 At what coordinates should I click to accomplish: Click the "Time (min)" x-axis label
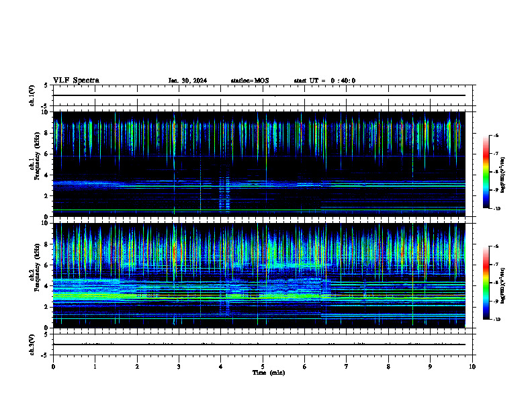tap(269, 373)
